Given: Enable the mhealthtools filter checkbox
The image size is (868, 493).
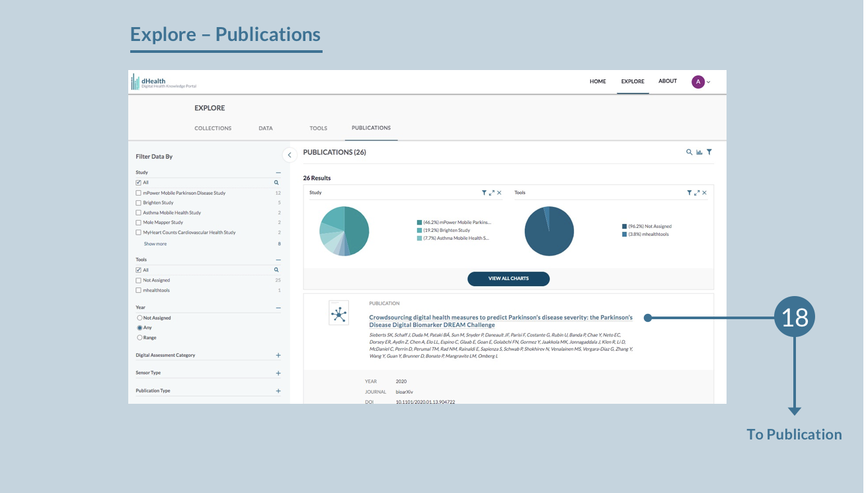Looking at the screenshot, I should (x=138, y=290).
